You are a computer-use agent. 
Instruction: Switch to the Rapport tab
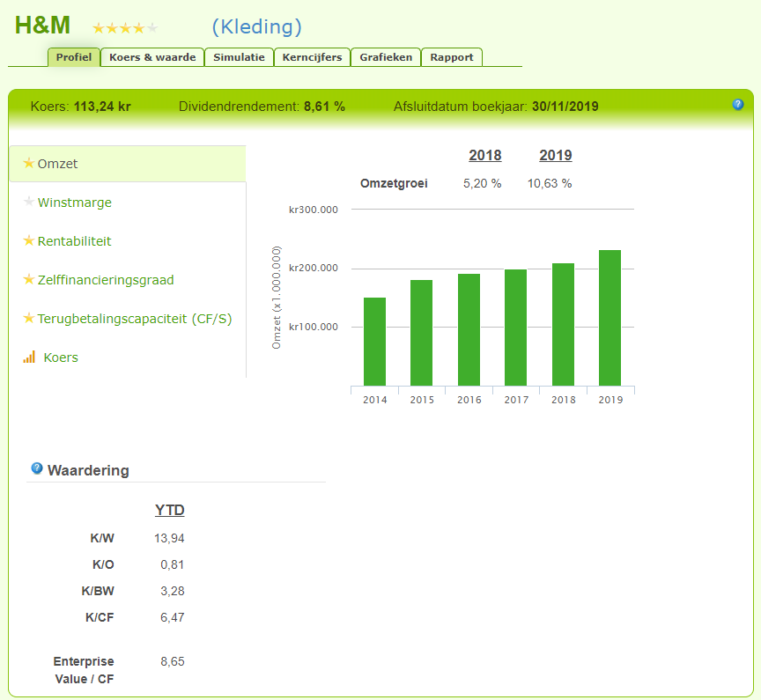(x=451, y=57)
